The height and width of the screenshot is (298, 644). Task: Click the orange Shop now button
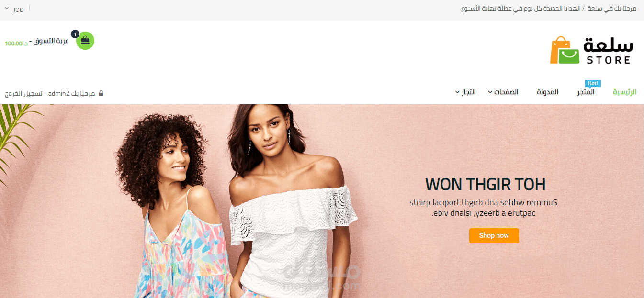pos(494,235)
